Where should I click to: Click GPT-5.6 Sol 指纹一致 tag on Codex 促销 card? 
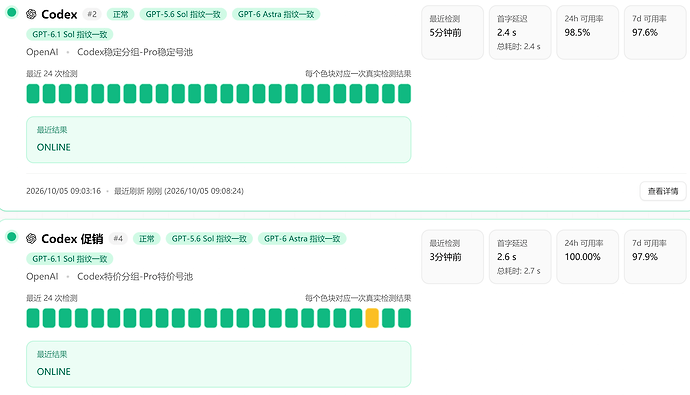coord(209,238)
